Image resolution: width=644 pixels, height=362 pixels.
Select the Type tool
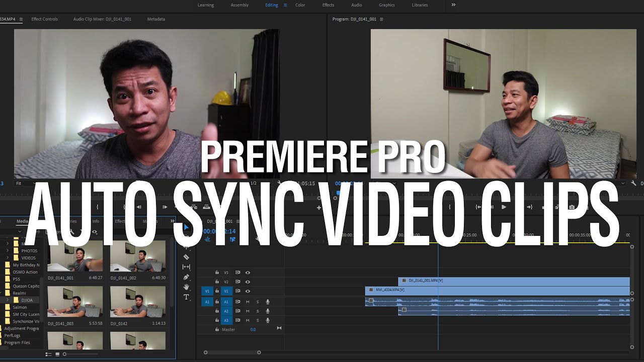click(x=186, y=297)
